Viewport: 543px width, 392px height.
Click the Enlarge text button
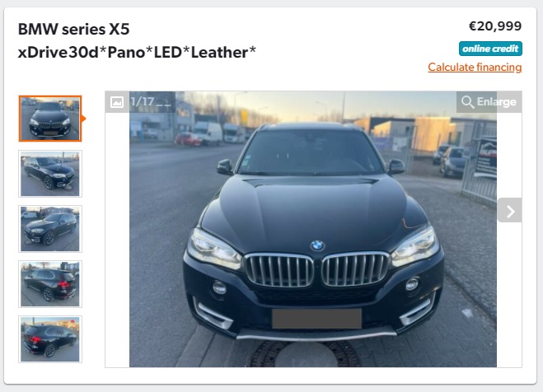[x=497, y=102]
